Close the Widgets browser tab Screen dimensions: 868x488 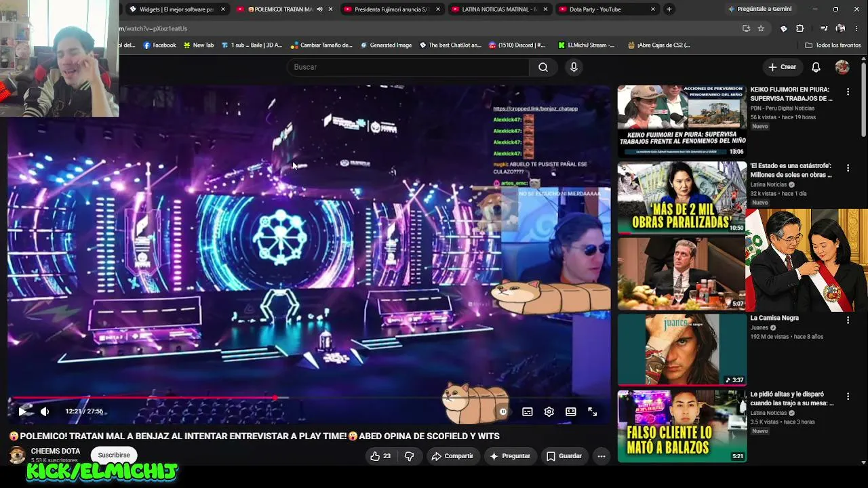click(x=222, y=9)
